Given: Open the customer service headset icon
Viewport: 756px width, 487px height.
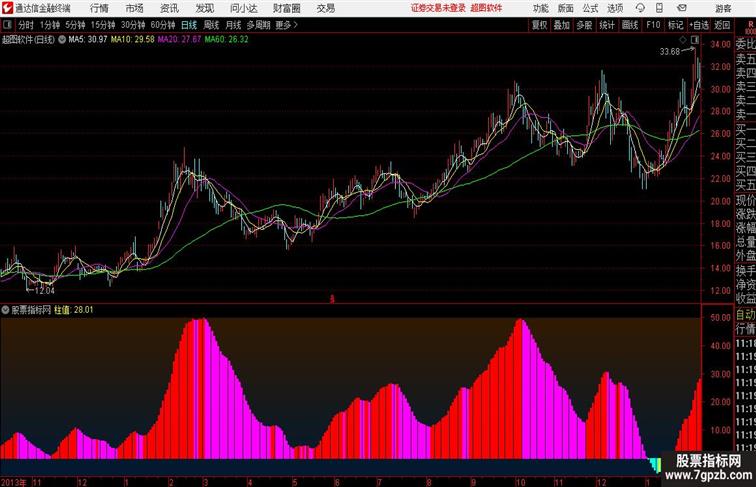Looking at the screenshot, I should pos(640,8).
